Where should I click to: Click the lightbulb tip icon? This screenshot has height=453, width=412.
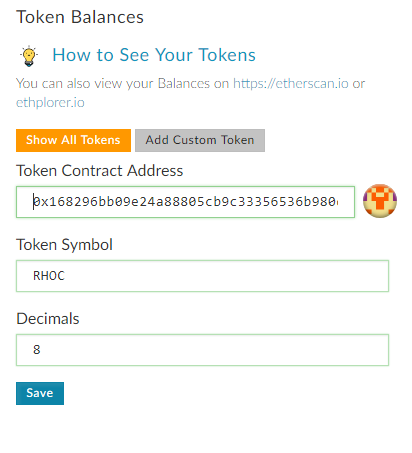click(29, 56)
